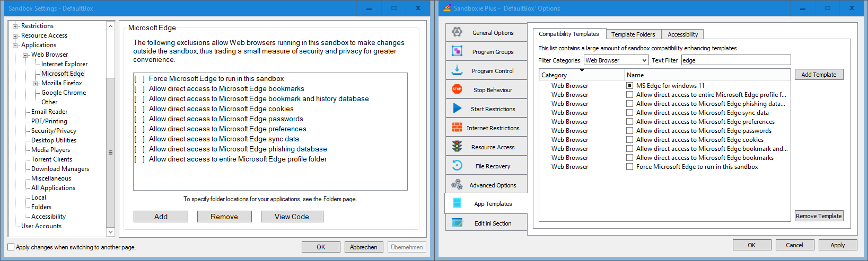Expand the Mozilla Firefox tree node
Image resolution: width=868 pixels, height=261 pixels.
click(x=35, y=84)
